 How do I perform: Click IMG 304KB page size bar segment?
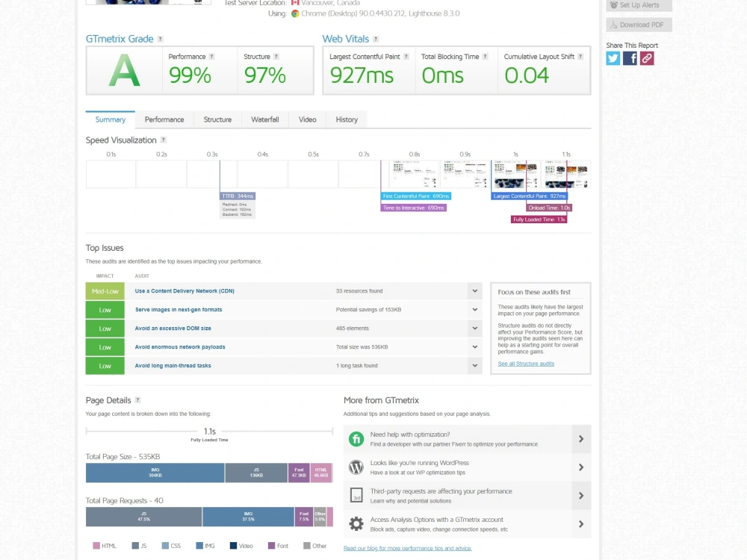155,473
